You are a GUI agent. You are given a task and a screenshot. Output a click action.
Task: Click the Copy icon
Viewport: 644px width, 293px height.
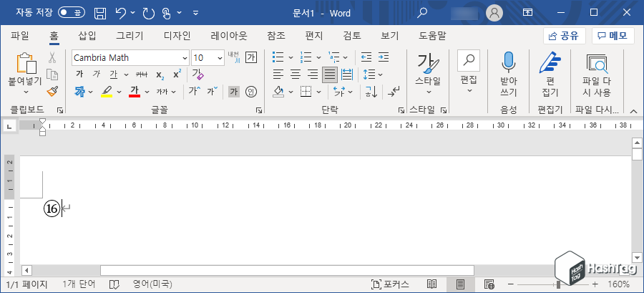coord(52,75)
